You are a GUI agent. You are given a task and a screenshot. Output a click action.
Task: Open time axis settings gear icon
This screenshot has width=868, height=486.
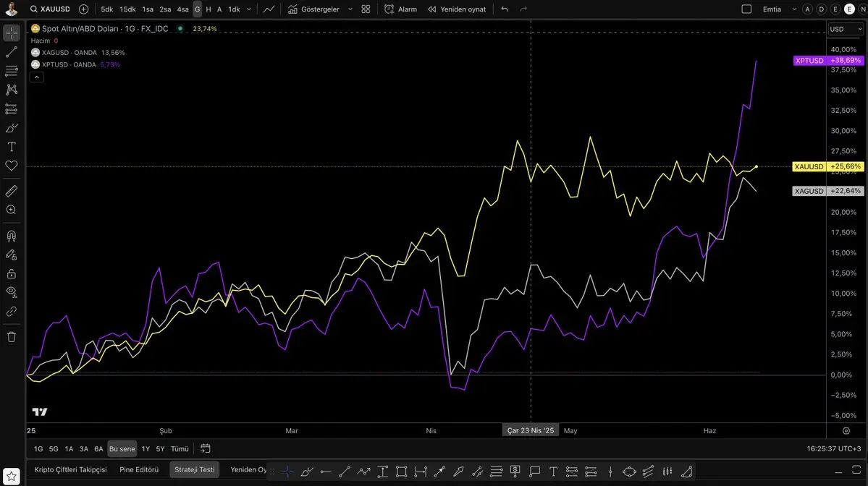click(x=846, y=431)
